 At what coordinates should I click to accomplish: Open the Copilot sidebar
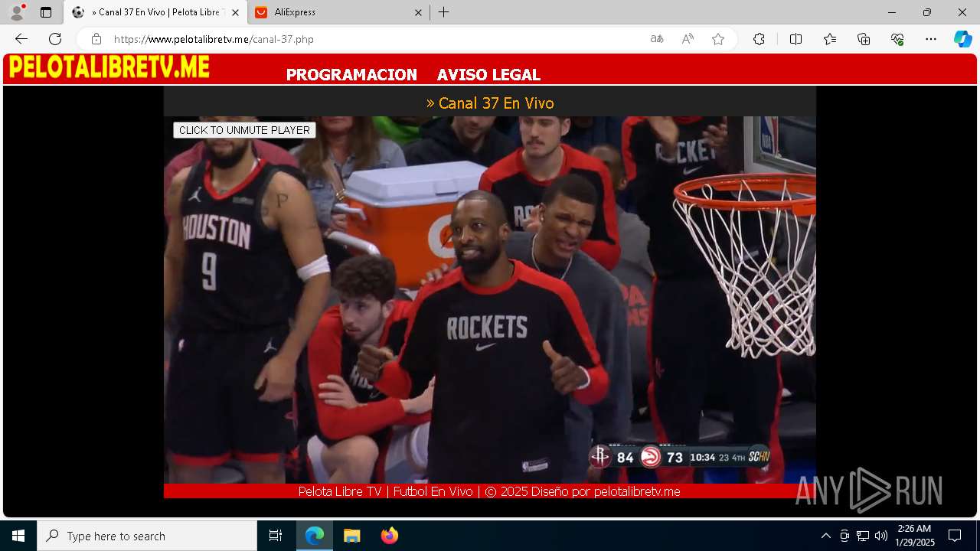coord(962,39)
